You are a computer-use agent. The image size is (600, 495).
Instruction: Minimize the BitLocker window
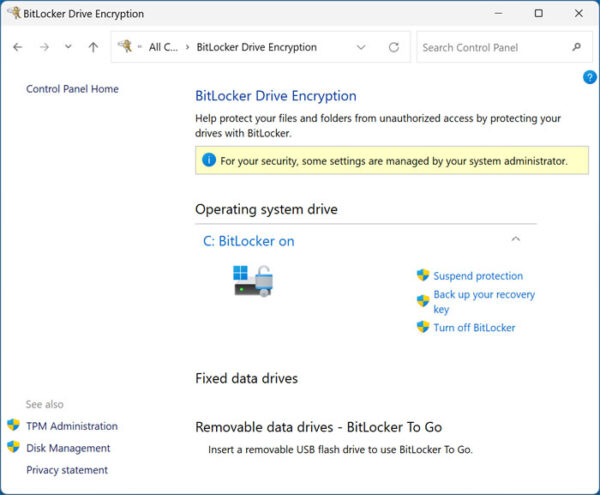(498, 13)
